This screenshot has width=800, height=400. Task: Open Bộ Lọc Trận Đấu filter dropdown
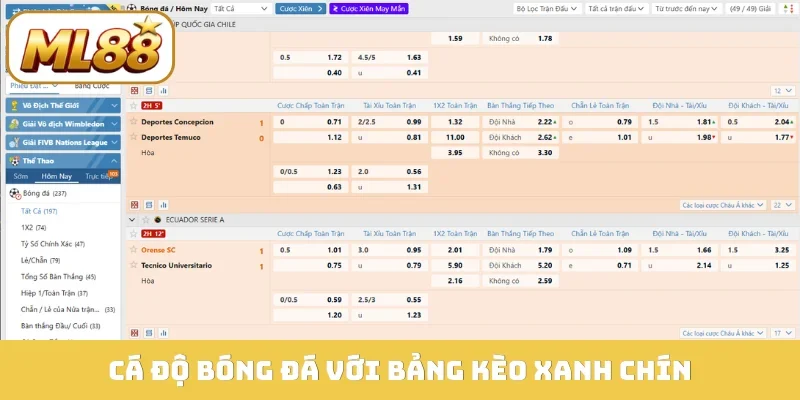(547, 9)
